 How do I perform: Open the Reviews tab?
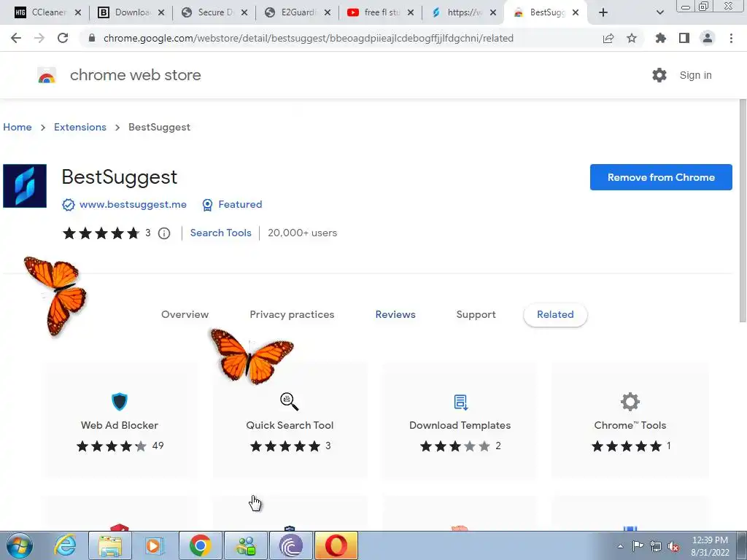coord(395,315)
